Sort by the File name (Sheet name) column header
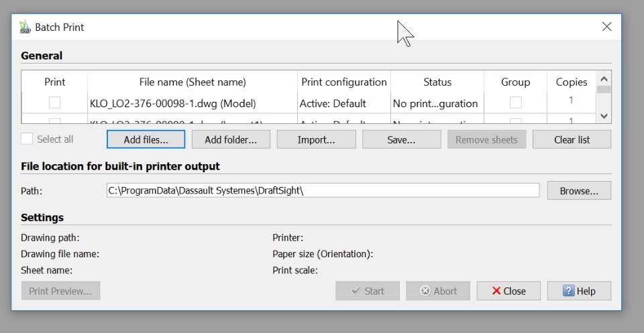644x333 pixels. click(193, 82)
